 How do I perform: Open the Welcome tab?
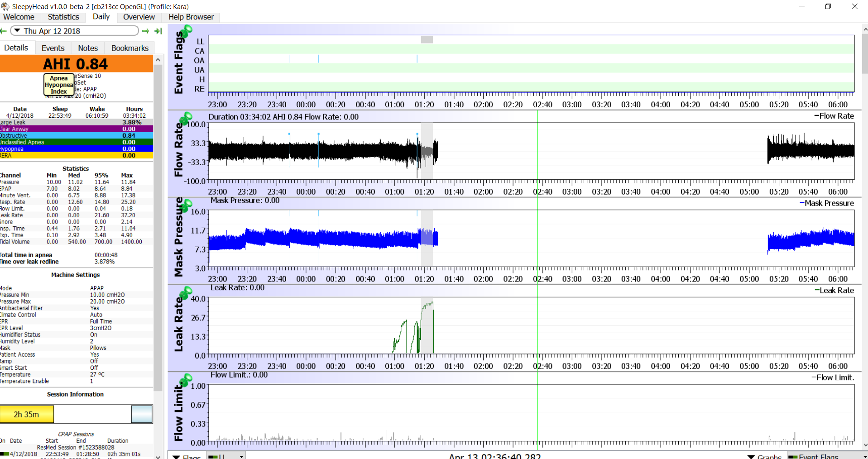pos(19,17)
